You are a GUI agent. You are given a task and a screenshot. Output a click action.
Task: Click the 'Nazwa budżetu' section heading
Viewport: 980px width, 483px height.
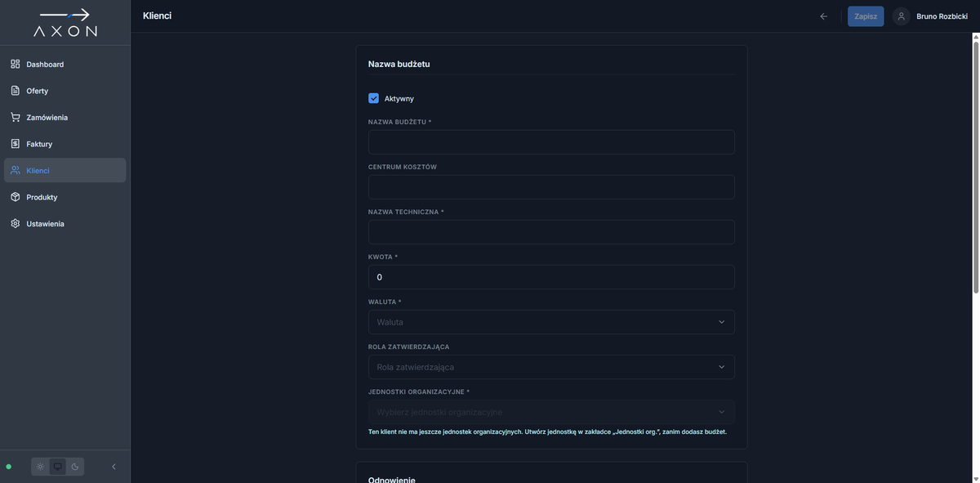[x=399, y=64]
